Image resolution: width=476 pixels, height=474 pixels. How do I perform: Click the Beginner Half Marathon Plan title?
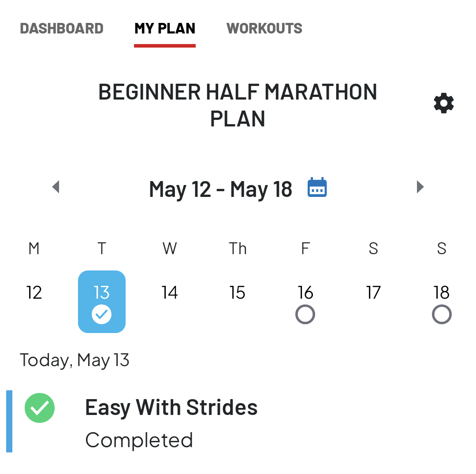coord(238,105)
